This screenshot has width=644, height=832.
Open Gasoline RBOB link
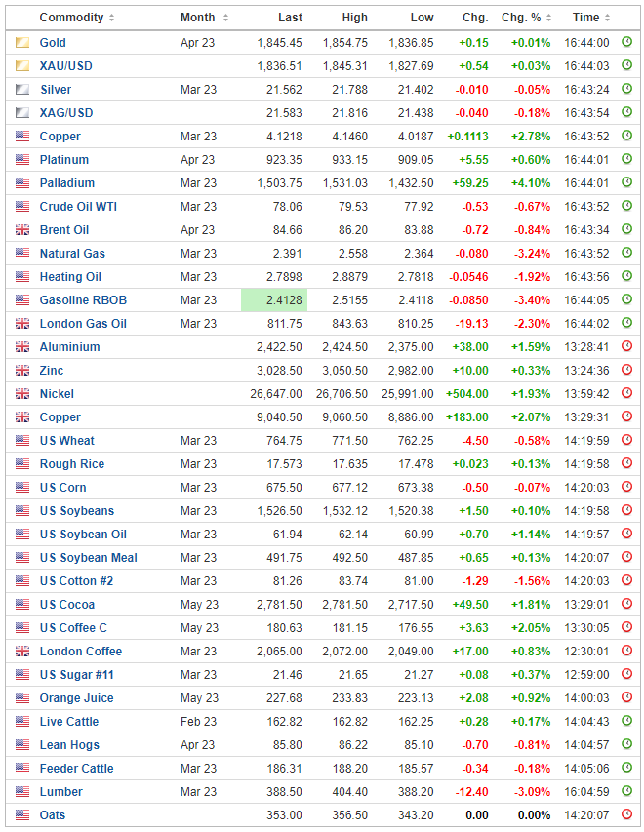click(83, 300)
